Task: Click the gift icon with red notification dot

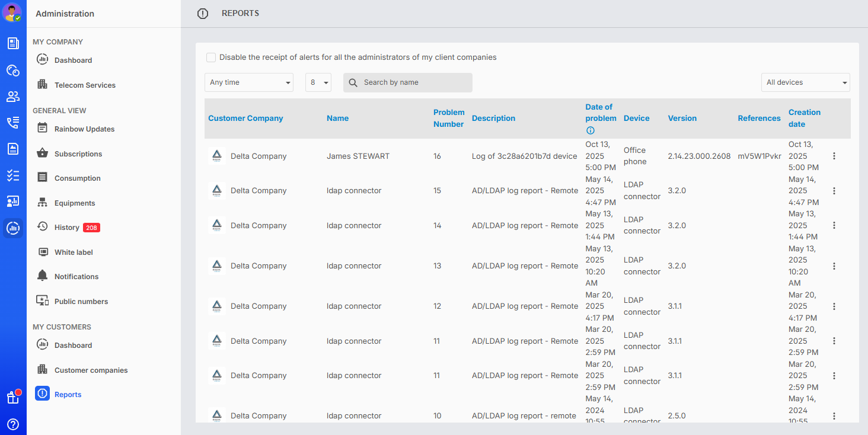Action: pos(13,398)
